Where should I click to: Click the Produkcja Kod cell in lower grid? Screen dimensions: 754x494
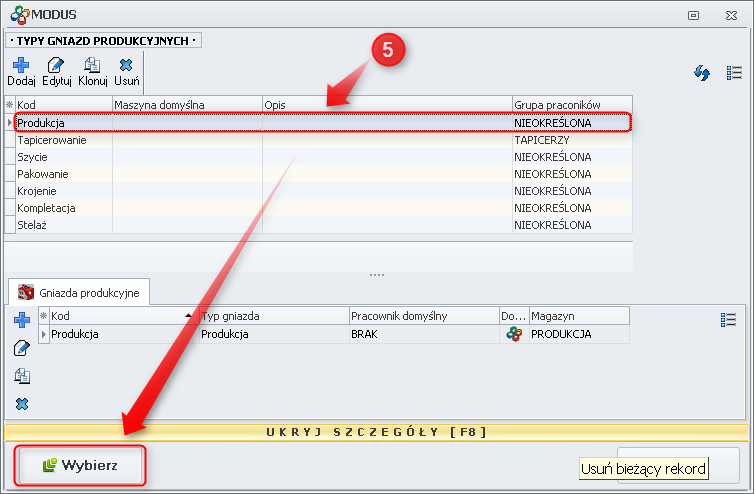(124, 334)
